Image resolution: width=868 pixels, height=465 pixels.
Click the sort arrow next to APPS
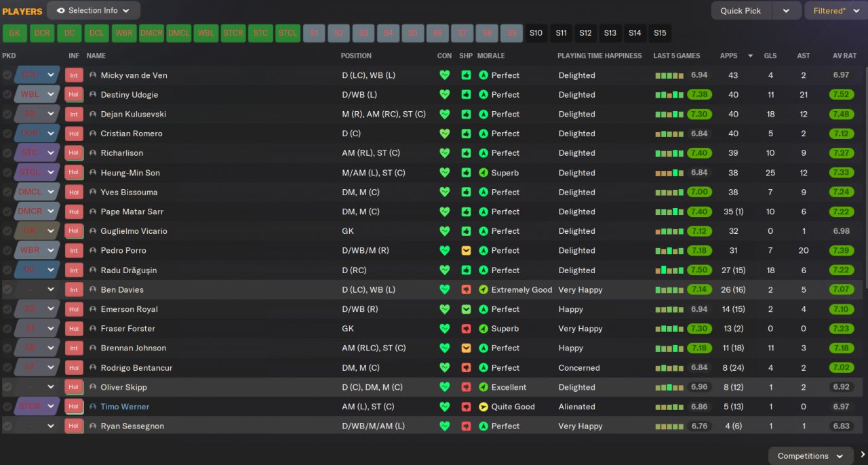[x=750, y=56]
